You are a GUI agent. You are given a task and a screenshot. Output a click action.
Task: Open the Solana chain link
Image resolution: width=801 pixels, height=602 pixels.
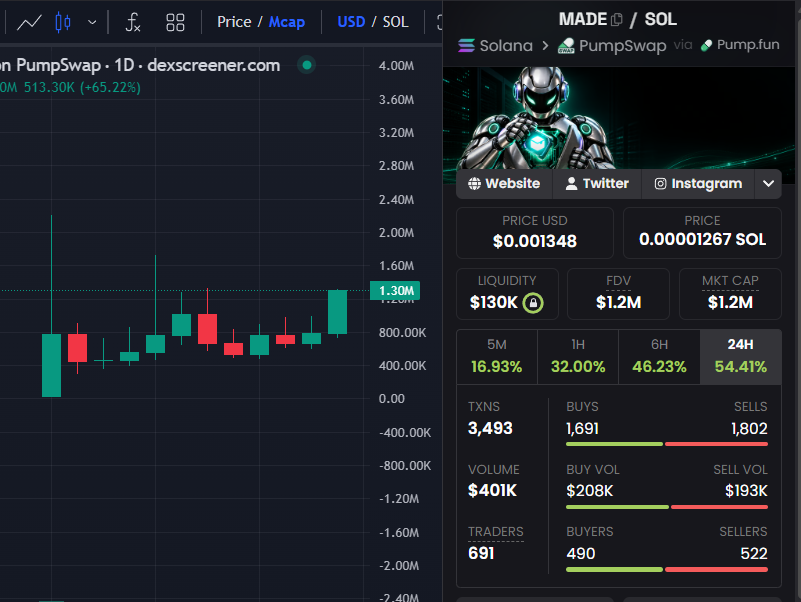[x=506, y=45]
